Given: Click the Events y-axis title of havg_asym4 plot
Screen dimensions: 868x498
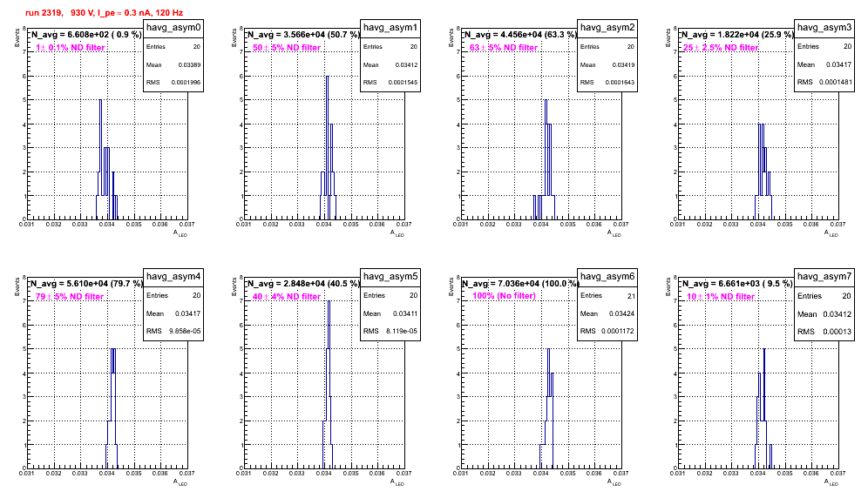Looking at the screenshot, I should click(x=17, y=286).
